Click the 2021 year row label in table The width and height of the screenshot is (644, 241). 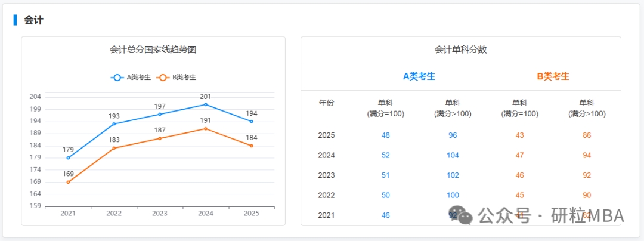coord(327,215)
